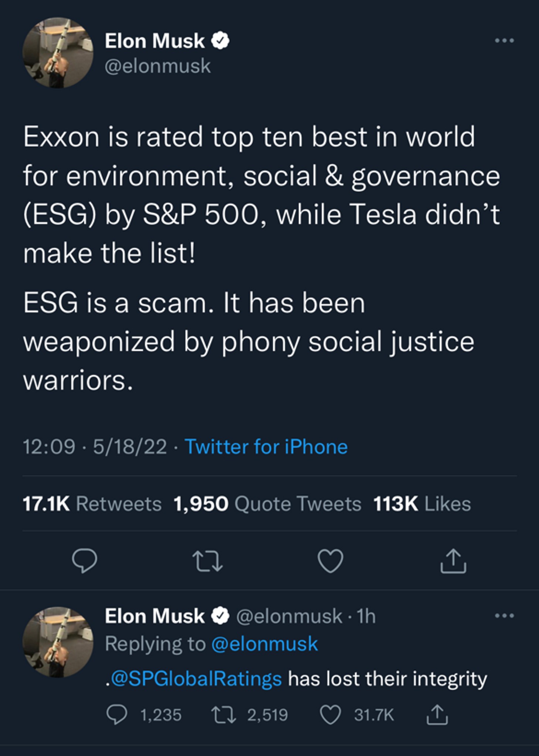Open the Twitter for iPhone link
539x756 pixels.
266,447
